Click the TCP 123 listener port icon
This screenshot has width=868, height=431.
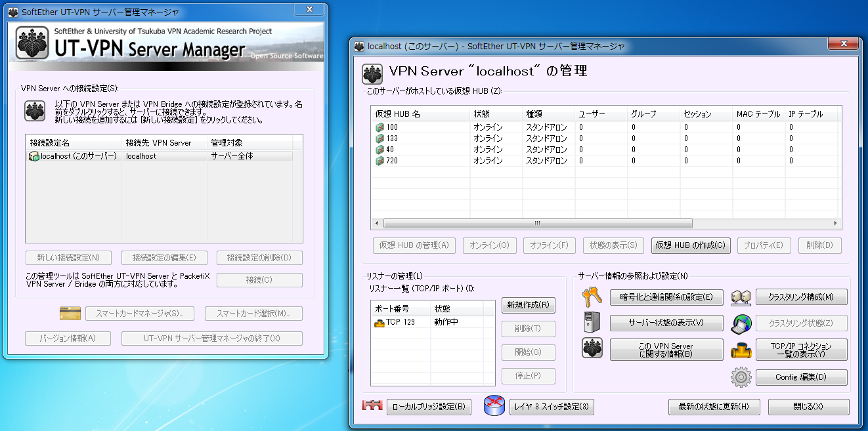point(379,322)
